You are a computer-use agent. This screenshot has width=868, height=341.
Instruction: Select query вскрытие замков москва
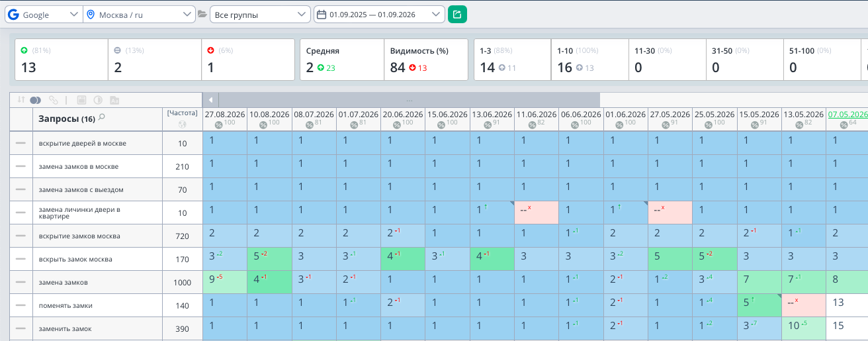(79, 236)
